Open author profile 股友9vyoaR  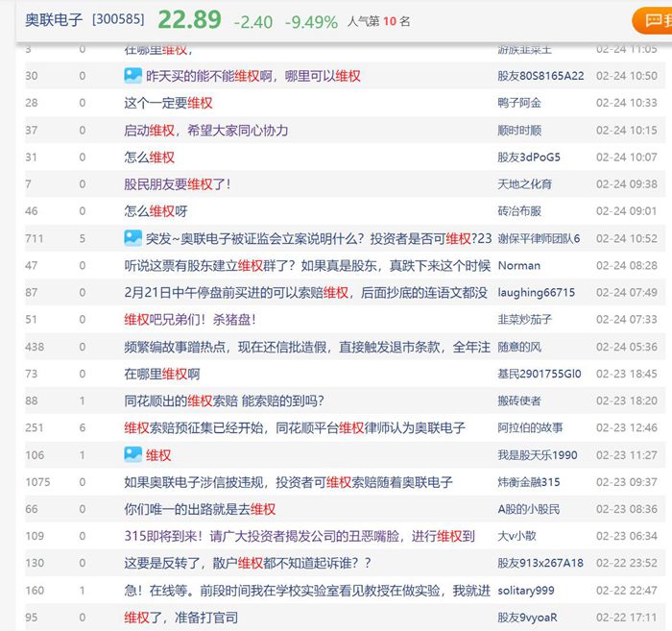[527, 618]
